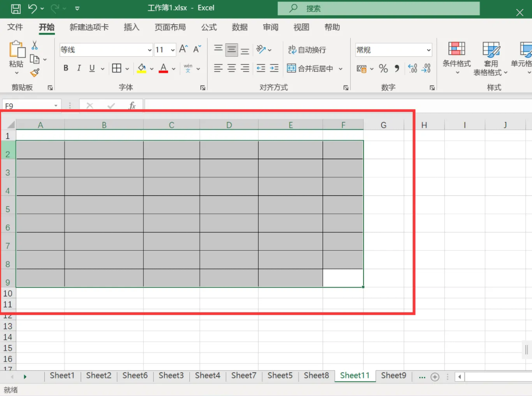The width and height of the screenshot is (532, 396).
Task: Expand the number format 常规 dropdown
Action: 428,50
